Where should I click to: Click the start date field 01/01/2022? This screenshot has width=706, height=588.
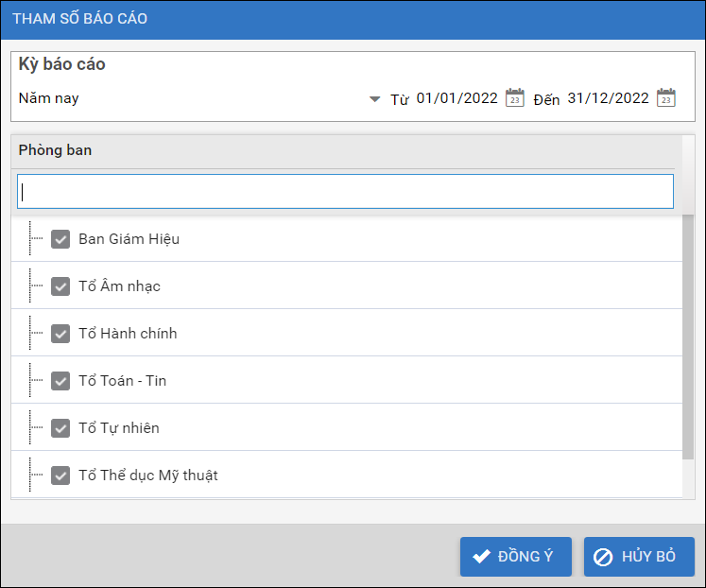(456, 98)
